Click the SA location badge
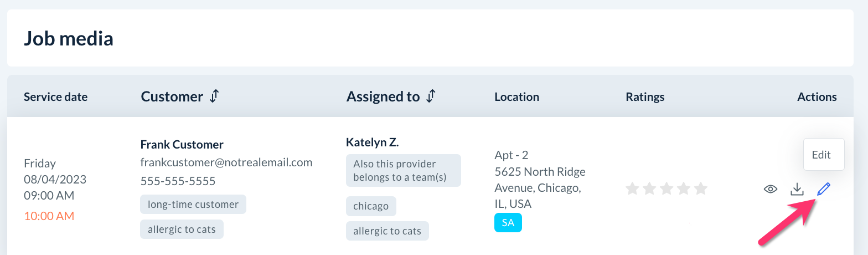Viewport: 868px width, 255px height. pyautogui.click(x=508, y=223)
